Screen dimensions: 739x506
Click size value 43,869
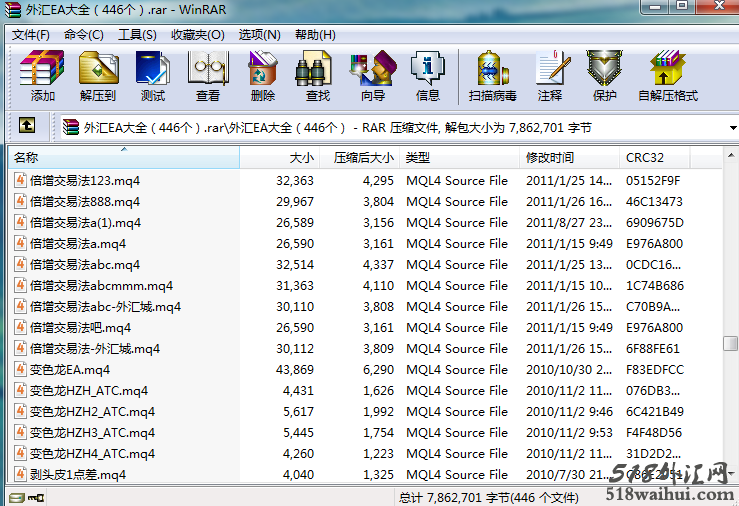point(295,369)
